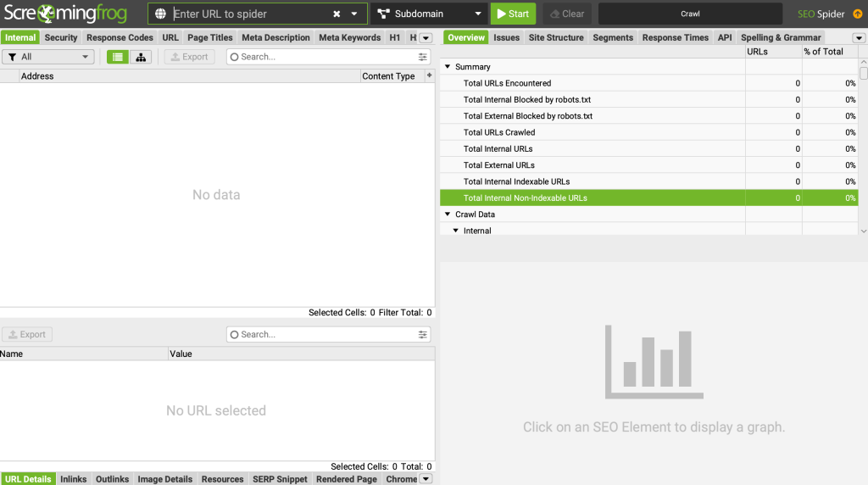Click the Clear button

click(x=567, y=14)
